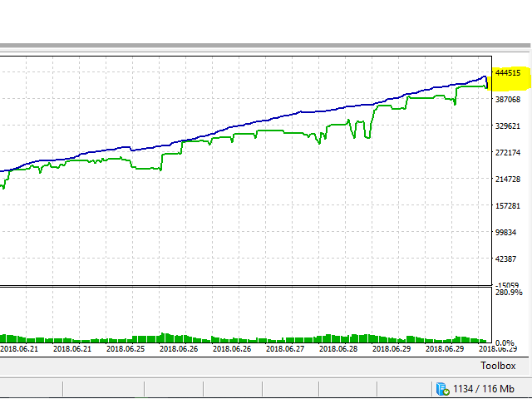Image resolution: width=532 pixels, height=399 pixels.
Task: Click the 272174 axis label
Action: tap(507, 153)
